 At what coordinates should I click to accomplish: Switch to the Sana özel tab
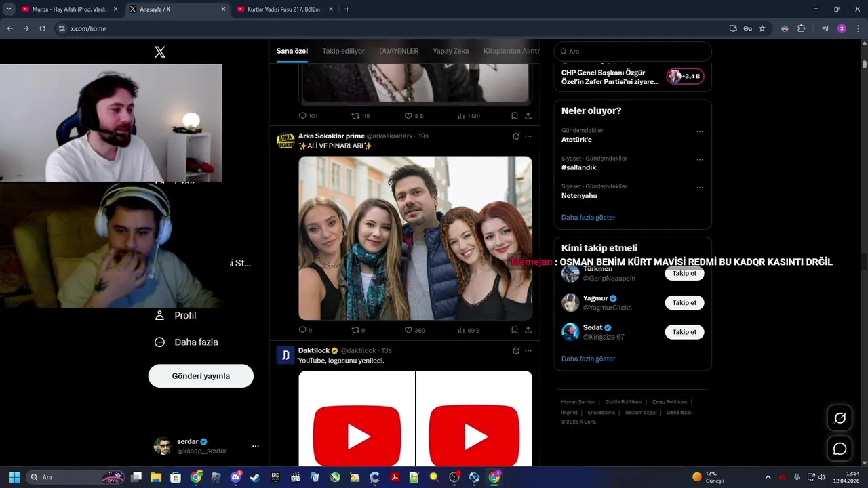(292, 51)
